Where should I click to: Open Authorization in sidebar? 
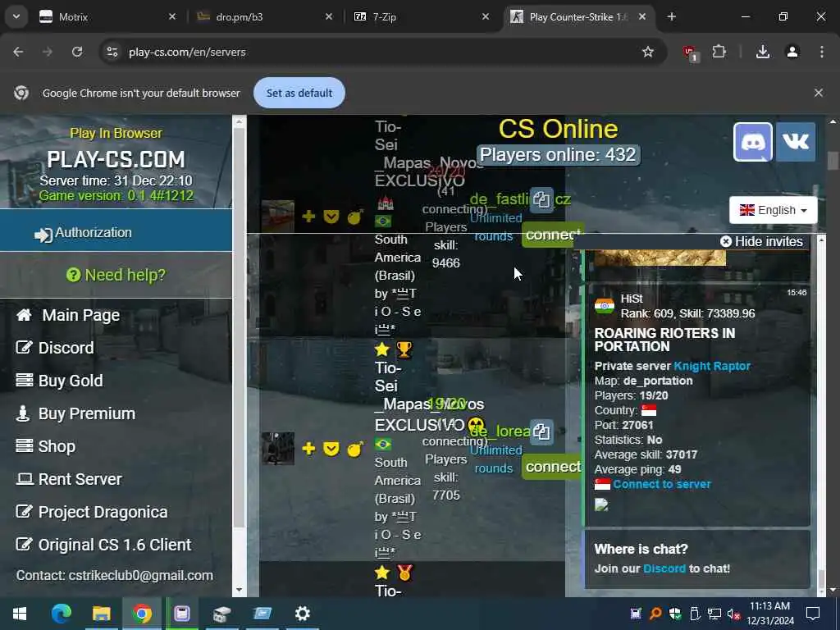[116, 231]
